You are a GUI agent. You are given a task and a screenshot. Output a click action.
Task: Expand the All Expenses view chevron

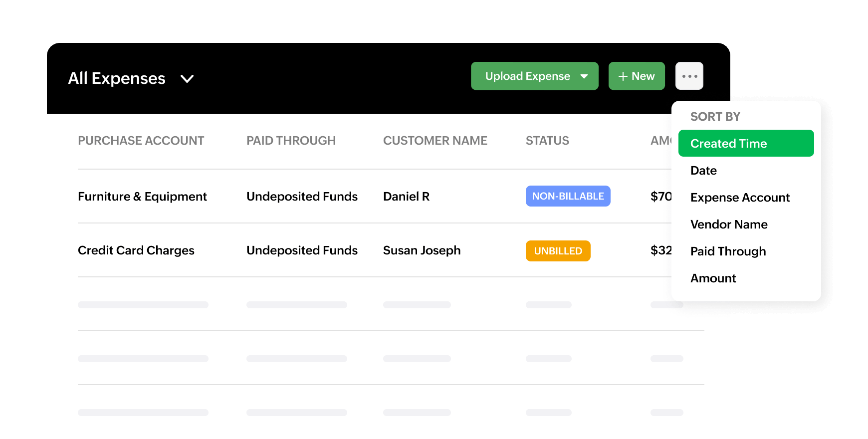click(187, 79)
